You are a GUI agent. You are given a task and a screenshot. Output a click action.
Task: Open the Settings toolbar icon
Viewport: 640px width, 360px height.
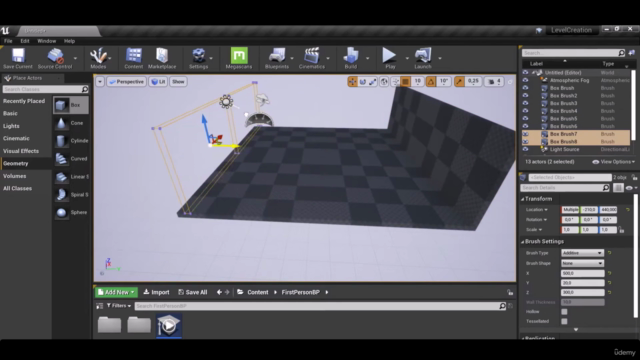198,58
